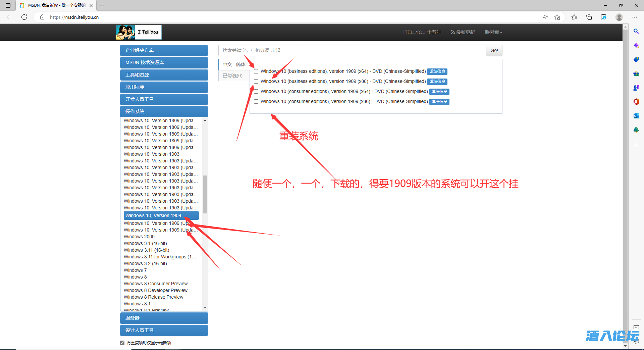This screenshot has width=644, height=350.
Task: Collapse the 操作系统 category
Action: click(164, 111)
